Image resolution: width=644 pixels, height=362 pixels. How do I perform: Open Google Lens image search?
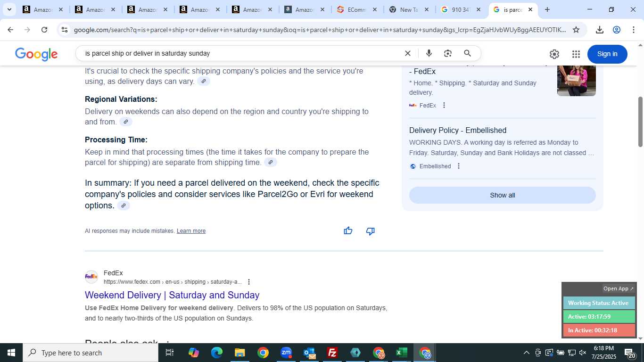(x=448, y=53)
